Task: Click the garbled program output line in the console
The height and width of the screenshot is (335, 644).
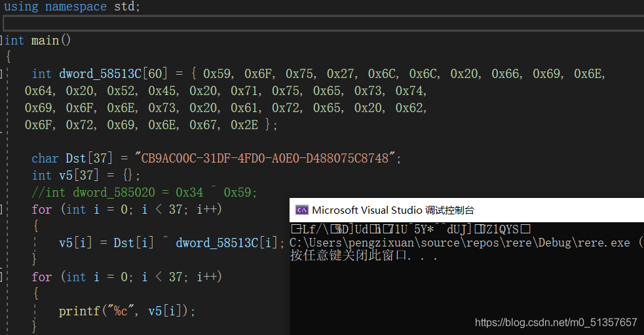Action: (410, 229)
